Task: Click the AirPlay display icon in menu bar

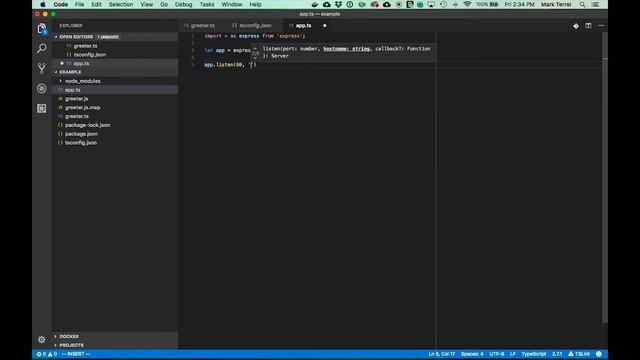Action: click(x=431, y=4)
